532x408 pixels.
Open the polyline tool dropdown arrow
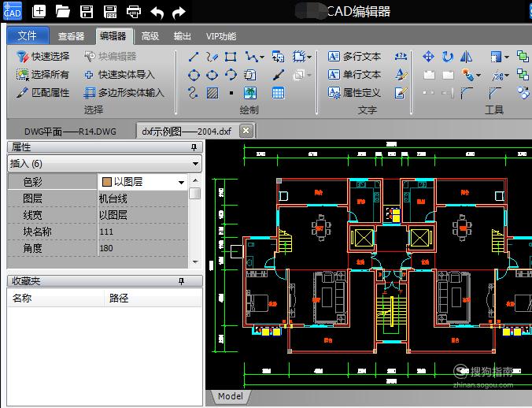point(262,57)
